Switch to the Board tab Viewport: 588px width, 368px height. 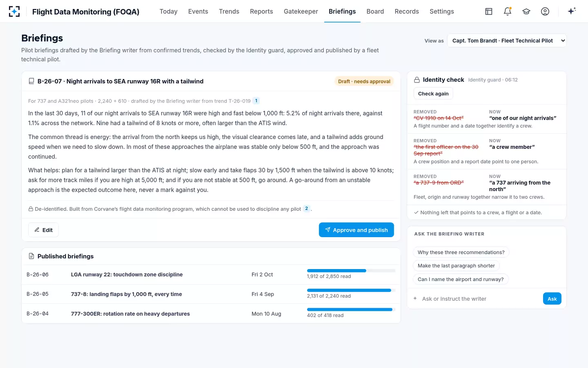[375, 11]
